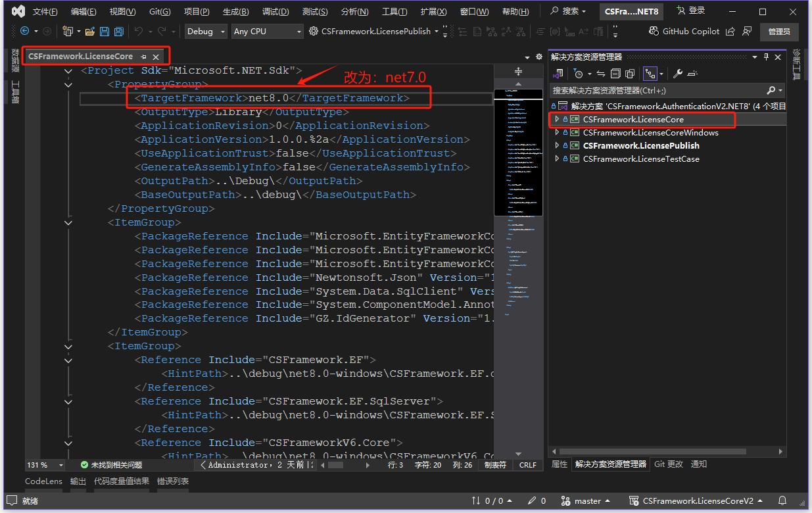The width and height of the screenshot is (812, 513).
Task: Open the Debug configuration dropdown
Action: [206, 31]
